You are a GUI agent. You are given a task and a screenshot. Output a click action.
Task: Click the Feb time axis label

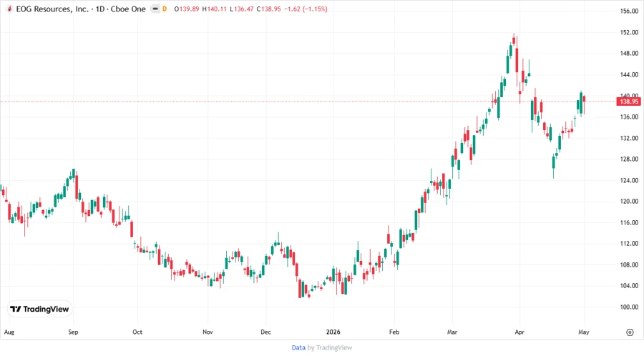coord(394,332)
